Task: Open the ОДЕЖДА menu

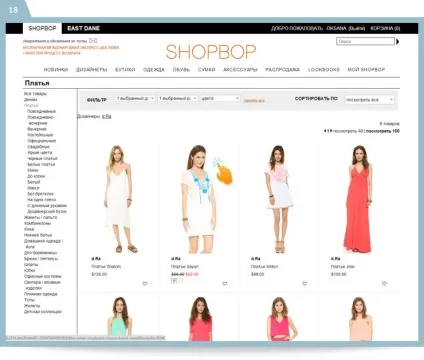Action: (x=154, y=70)
